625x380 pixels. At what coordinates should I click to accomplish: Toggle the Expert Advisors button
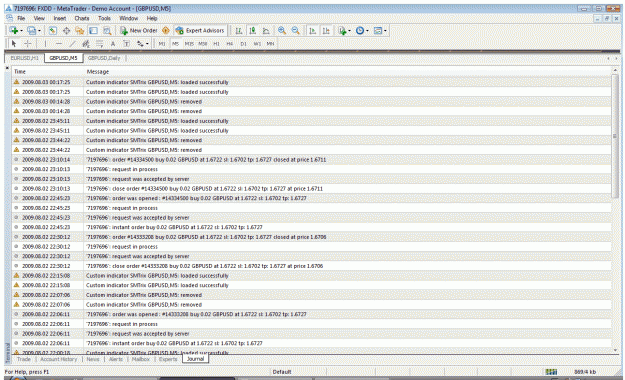[x=200, y=31]
